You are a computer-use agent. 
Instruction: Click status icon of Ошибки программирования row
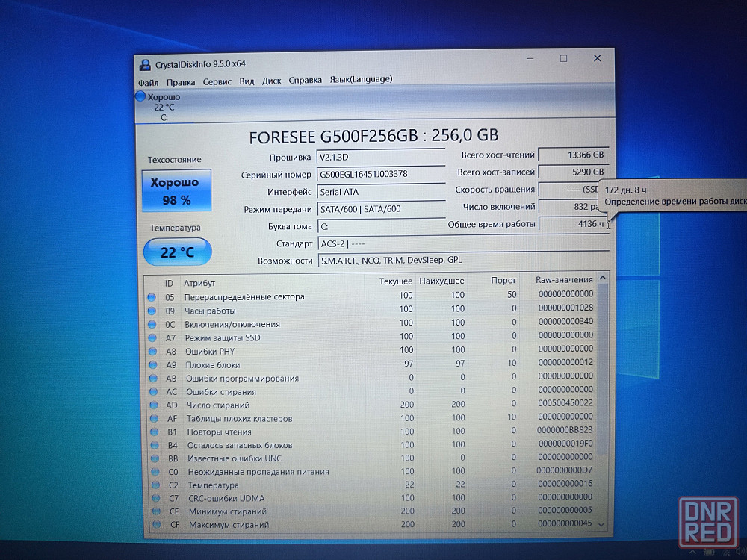click(x=153, y=379)
